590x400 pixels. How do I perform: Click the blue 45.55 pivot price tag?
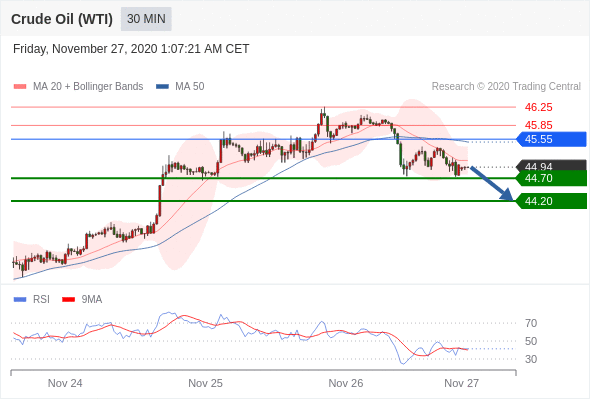click(551, 139)
